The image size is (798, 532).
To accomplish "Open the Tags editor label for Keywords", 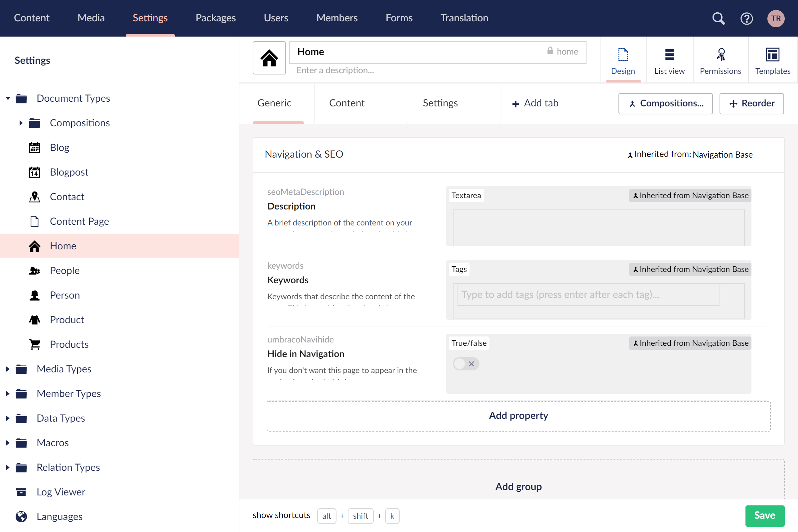I will 459,269.
